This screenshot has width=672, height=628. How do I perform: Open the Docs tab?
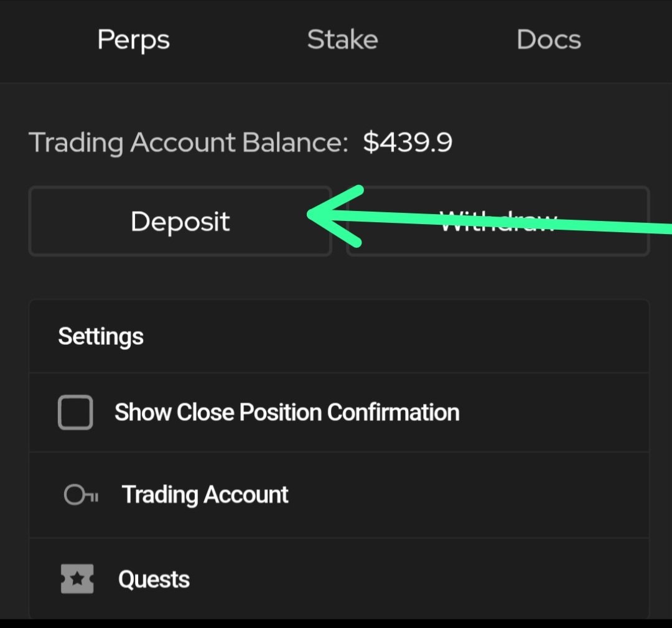coord(549,40)
